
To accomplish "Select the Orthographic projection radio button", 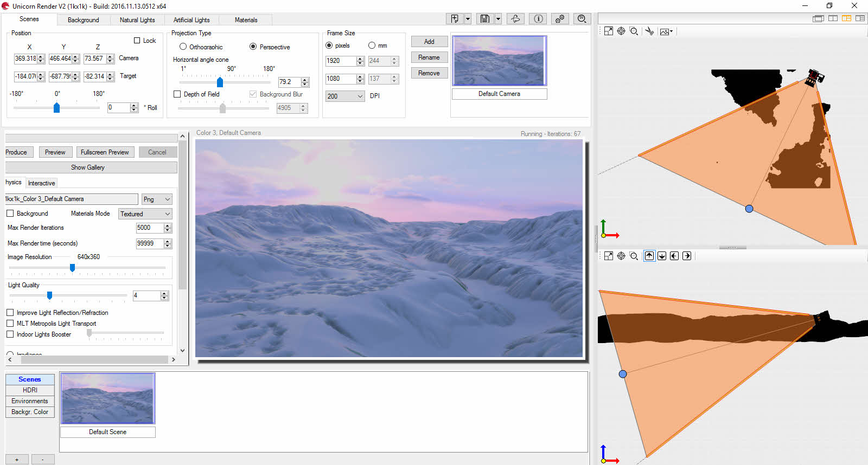I will tap(183, 47).
